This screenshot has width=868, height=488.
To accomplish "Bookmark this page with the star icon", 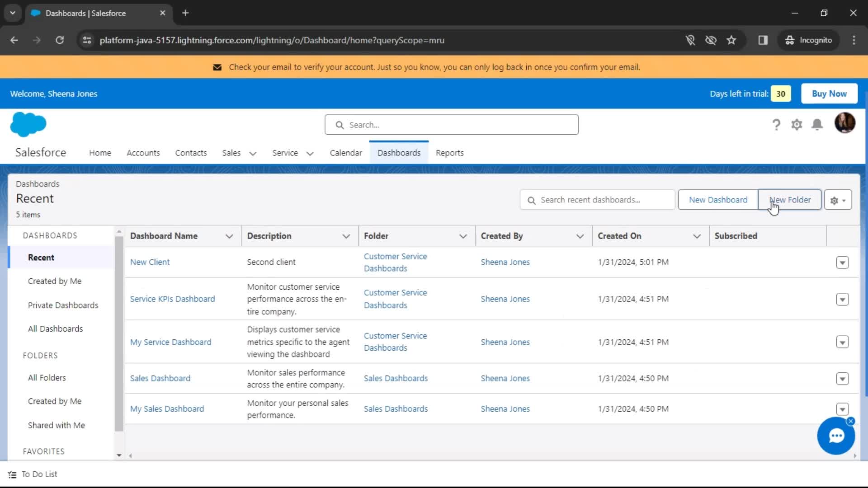I will point(731,40).
